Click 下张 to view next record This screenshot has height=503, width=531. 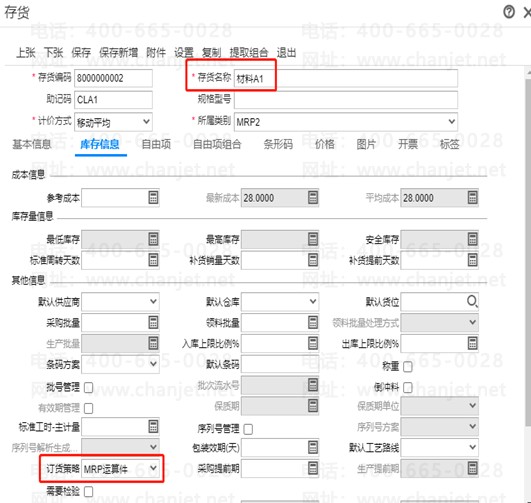click(x=54, y=53)
